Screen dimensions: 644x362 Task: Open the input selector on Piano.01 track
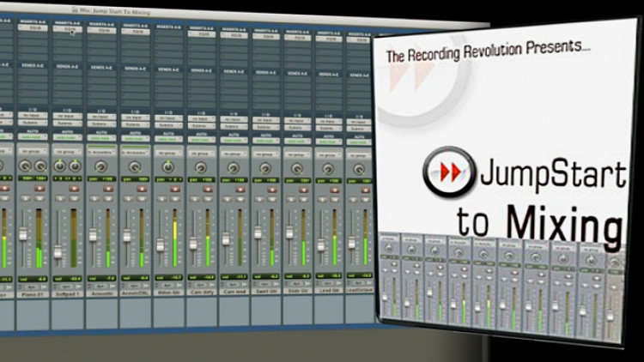pyautogui.click(x=33, y=115)
